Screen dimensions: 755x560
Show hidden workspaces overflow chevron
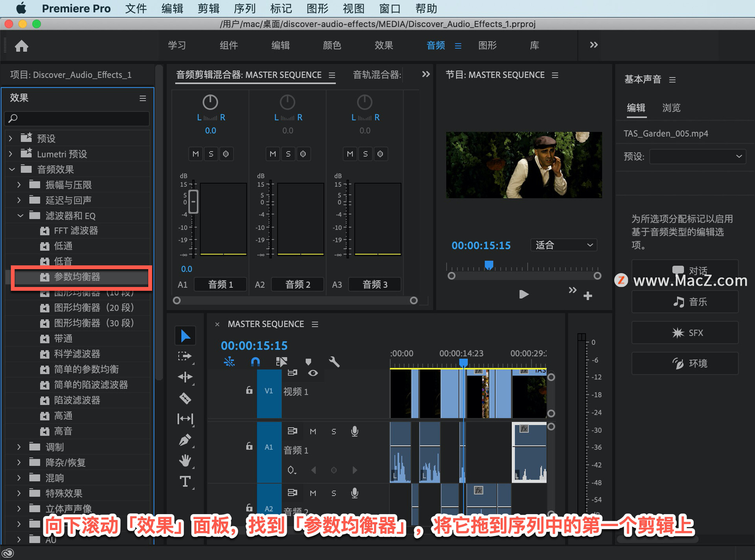(594, 45)
